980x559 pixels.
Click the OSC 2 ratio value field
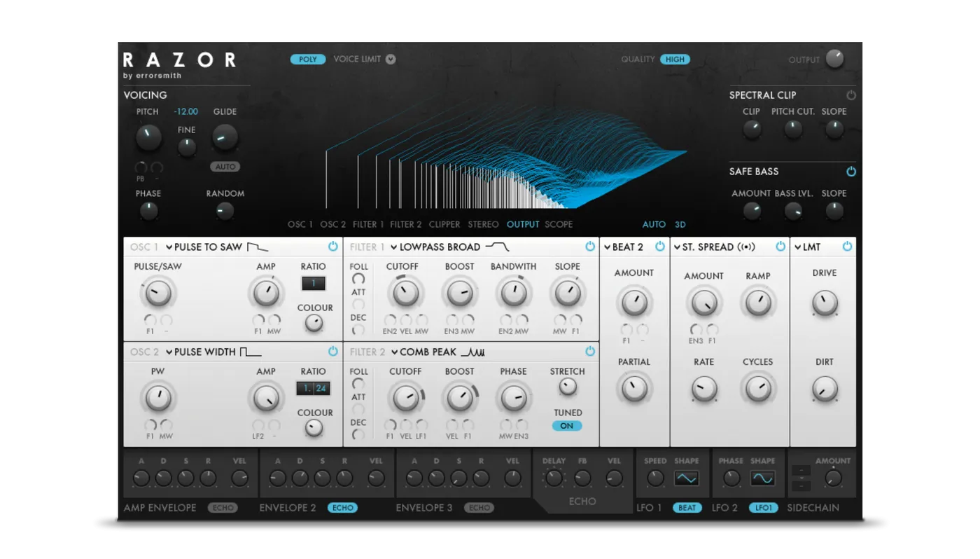click(313, 389)
